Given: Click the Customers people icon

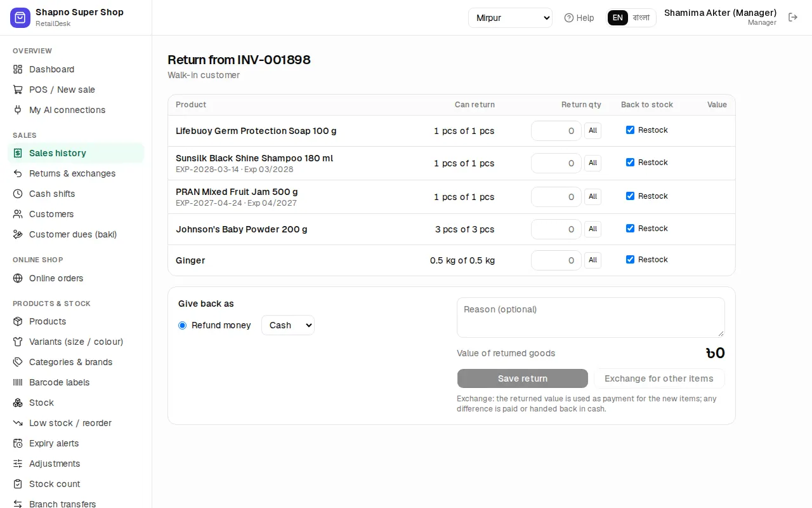Looking at the screenshot, I should tap(18, 214).
